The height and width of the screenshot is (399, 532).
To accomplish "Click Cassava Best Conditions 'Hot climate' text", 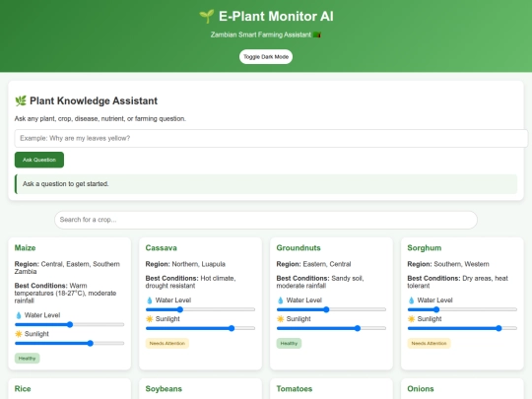I will [x=217, y=278].
